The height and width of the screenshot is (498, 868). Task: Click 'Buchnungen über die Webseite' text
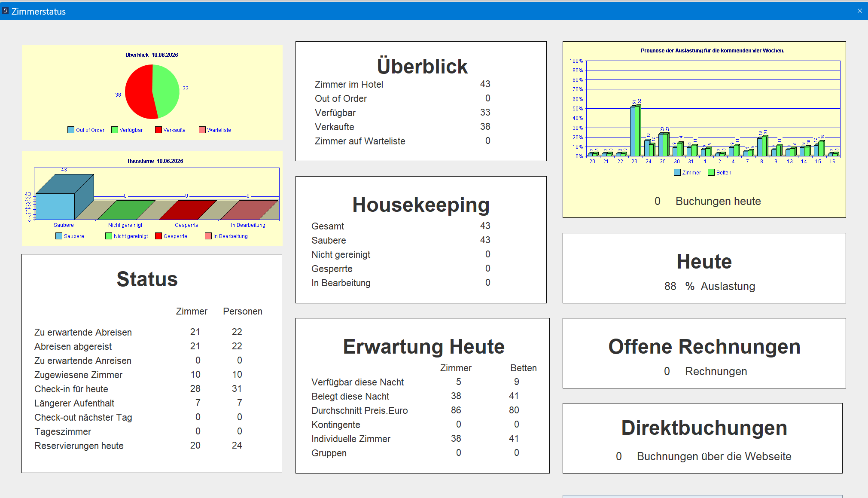pos(714,456)
